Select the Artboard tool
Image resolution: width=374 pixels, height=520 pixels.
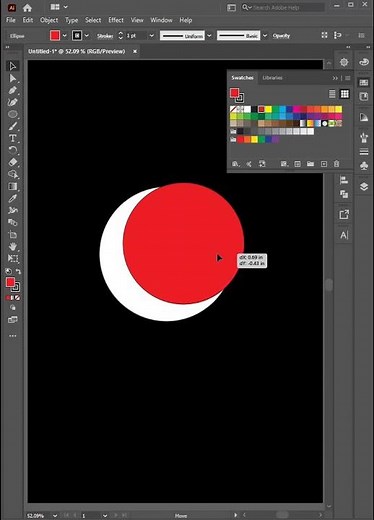pyautogui.click(x=13, y=234)
